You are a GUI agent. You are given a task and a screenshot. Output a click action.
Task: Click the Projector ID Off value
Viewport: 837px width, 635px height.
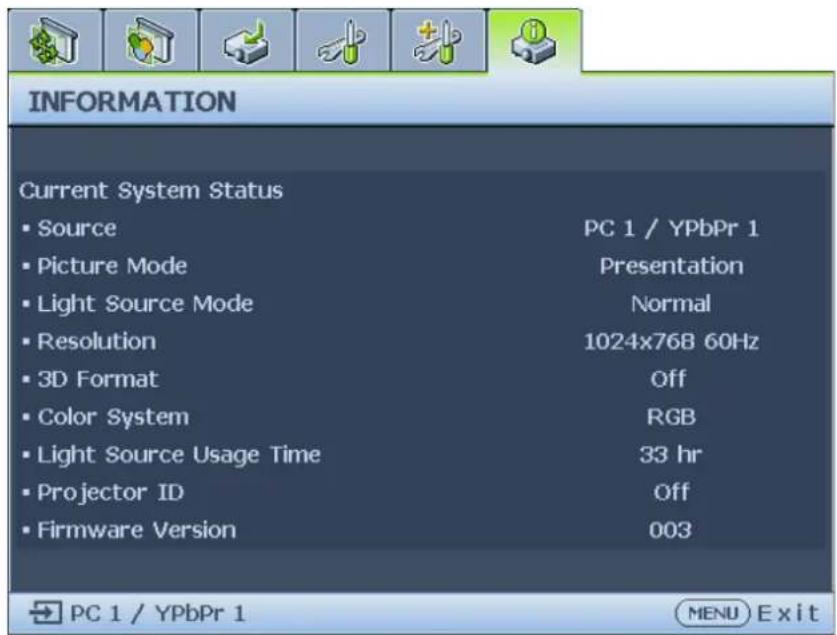[x=672, y=493]
